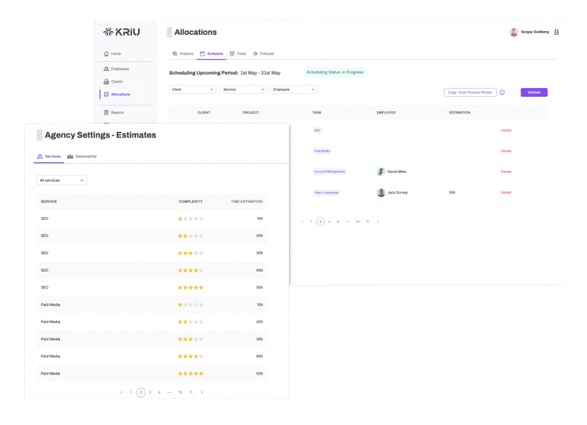Screen dimensions: 587x425
Task: Switch to the Schedule tab
Action: [x=212, y=54]
